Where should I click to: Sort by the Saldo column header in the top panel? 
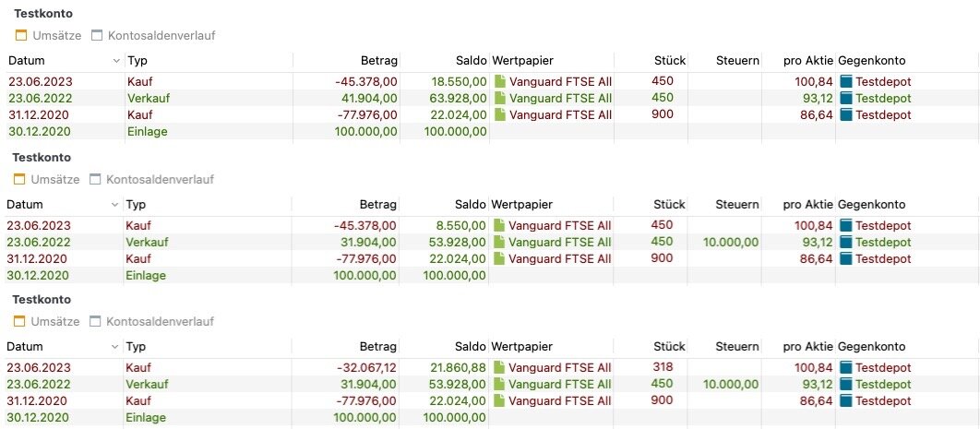tap(470, 61)
